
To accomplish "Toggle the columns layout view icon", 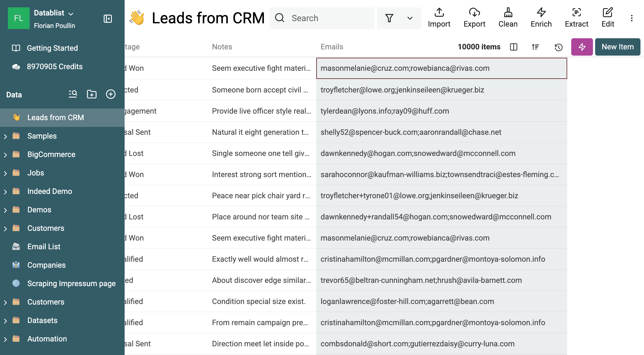I will [514, 47].
